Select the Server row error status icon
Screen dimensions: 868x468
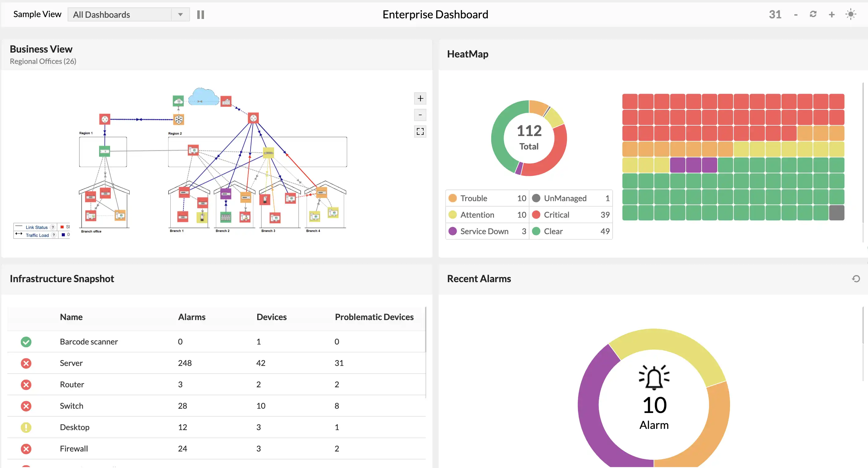pyautogui.click(x=26, y=363)
